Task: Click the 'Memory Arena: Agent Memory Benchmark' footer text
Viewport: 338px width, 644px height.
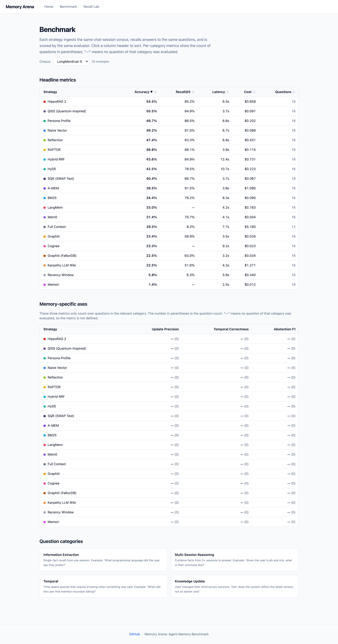Action: [x=177, y=634]
